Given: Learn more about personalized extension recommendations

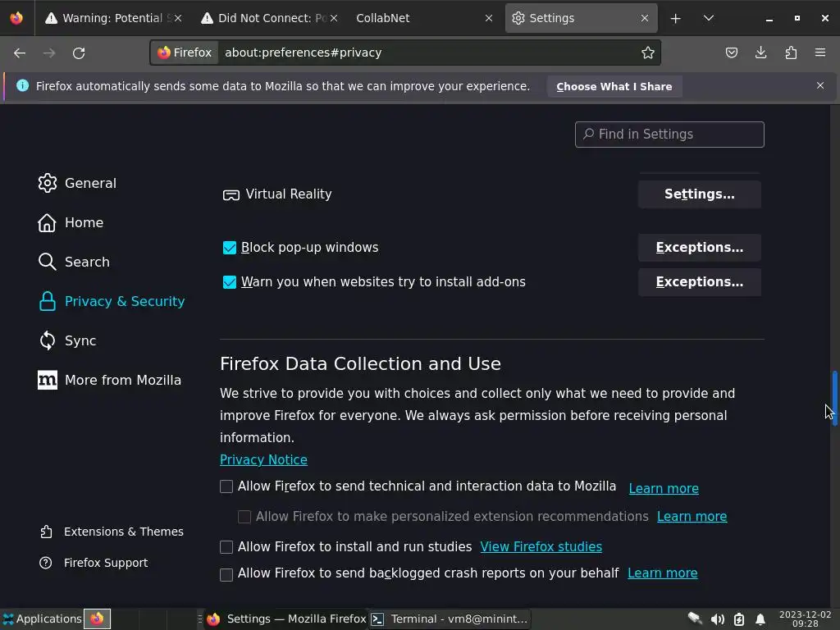Looking at the screenshot, I should pos(692,517).
